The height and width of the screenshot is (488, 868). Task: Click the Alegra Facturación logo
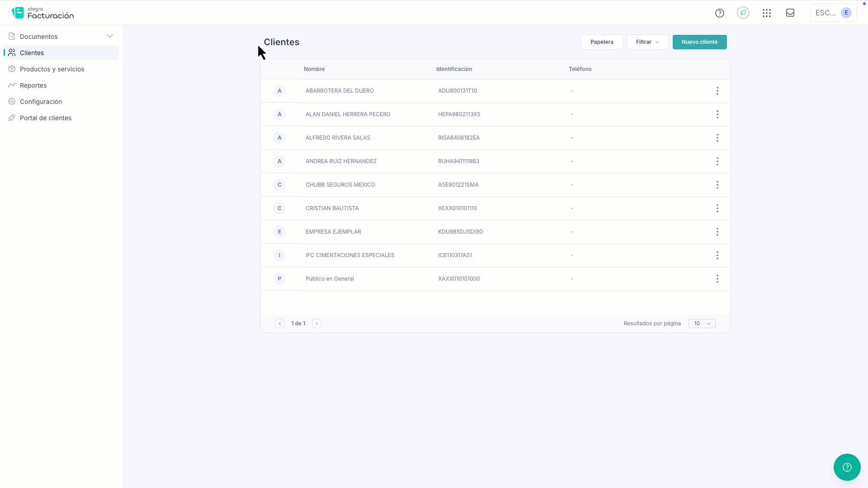[43, 13]
